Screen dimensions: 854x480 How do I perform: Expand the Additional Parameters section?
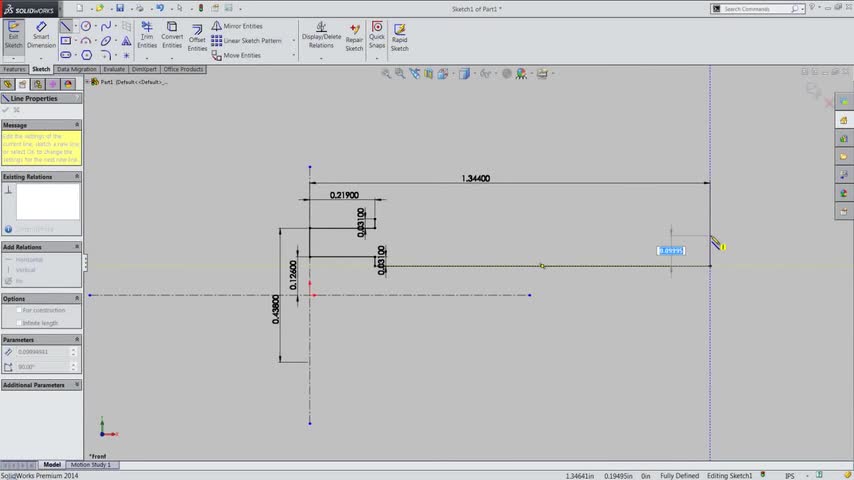(x=77, y=385)
